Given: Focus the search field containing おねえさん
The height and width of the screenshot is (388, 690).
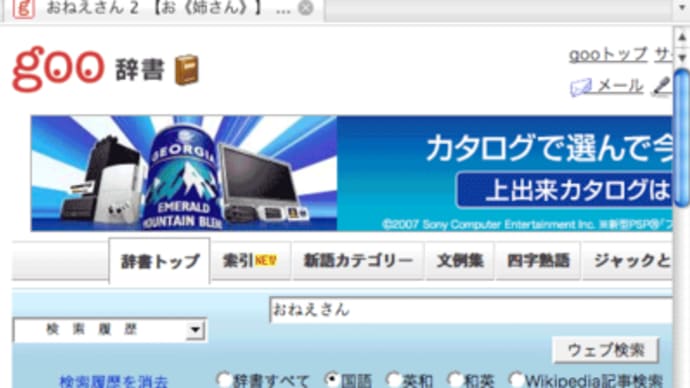Looking at the screenshot, I should (471, 310).
